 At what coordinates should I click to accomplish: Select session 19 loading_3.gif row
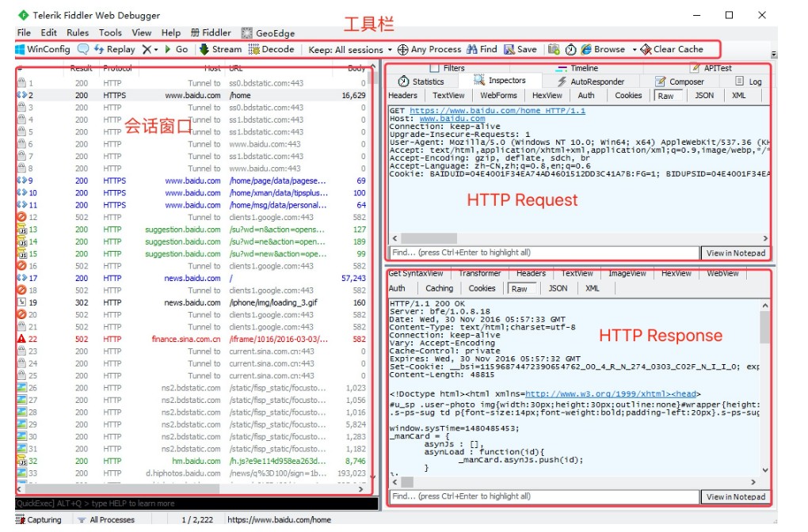192,302
